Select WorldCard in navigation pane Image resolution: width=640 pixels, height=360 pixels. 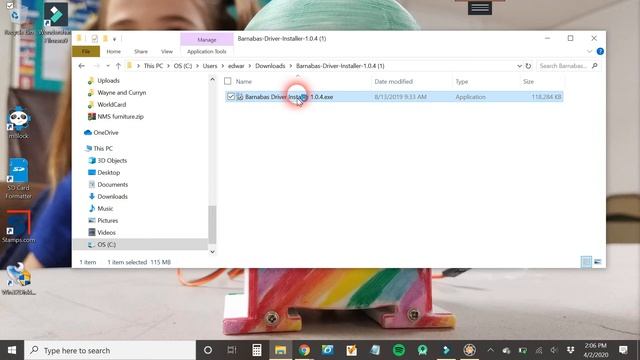click(x=111, y=104)
